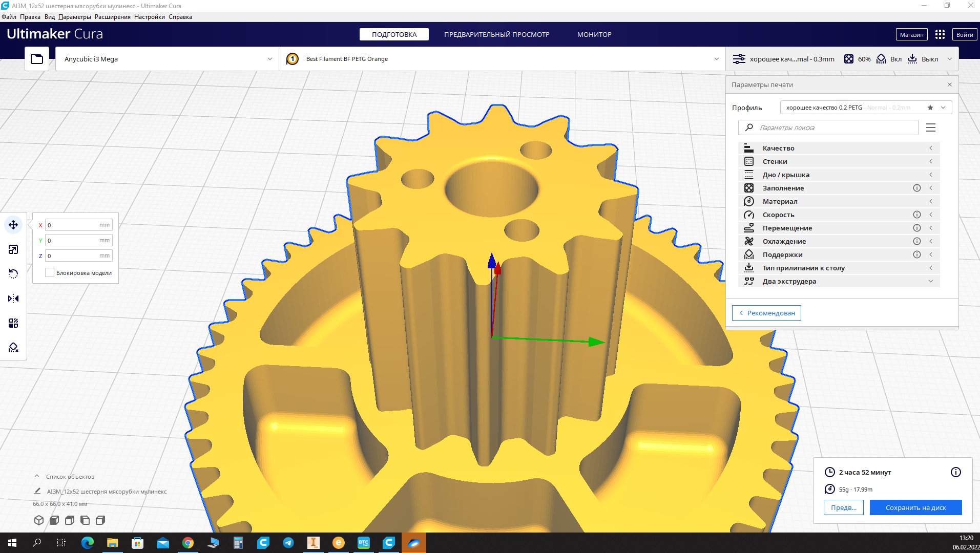
Task: Open the Справка menu
Action: pos(180,17)
